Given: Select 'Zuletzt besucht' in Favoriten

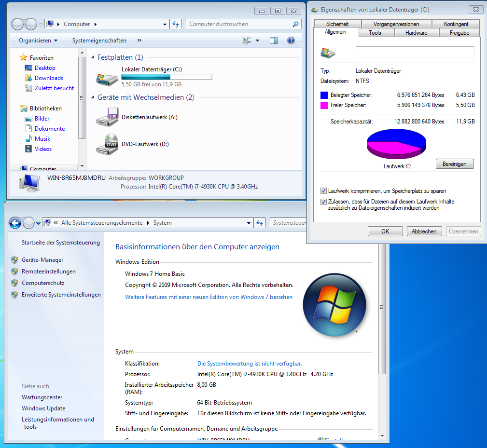Looking at the screenshot, I should coord(55,88).
